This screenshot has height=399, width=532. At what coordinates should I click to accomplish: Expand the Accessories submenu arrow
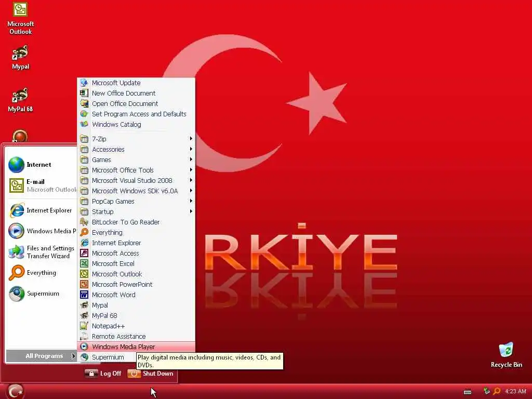191,149
